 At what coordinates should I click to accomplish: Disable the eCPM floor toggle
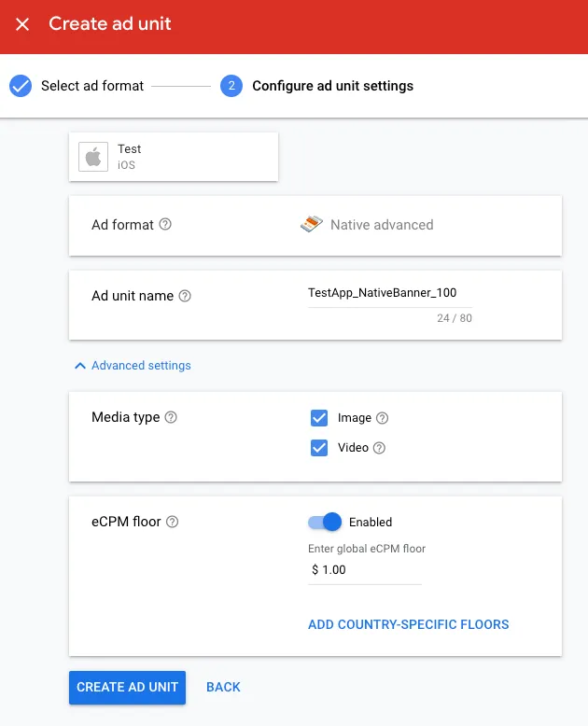(325, 522)
